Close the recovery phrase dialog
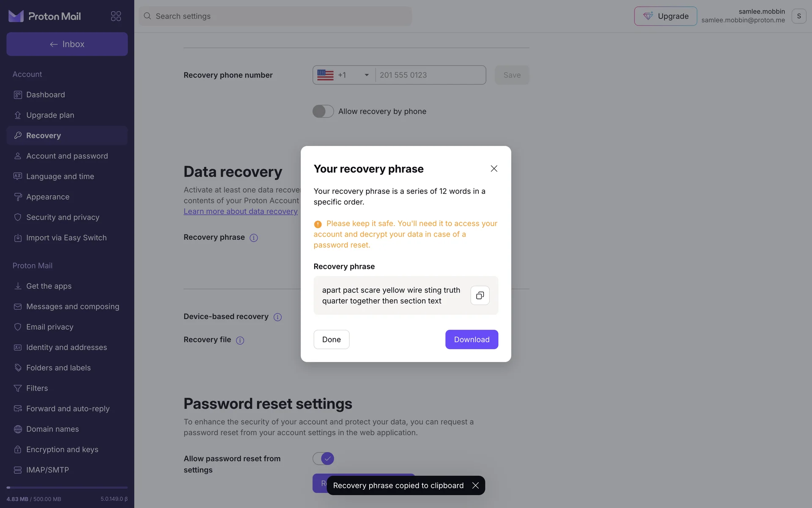Viewport: 812px width, 508px height. pos(494,168)
